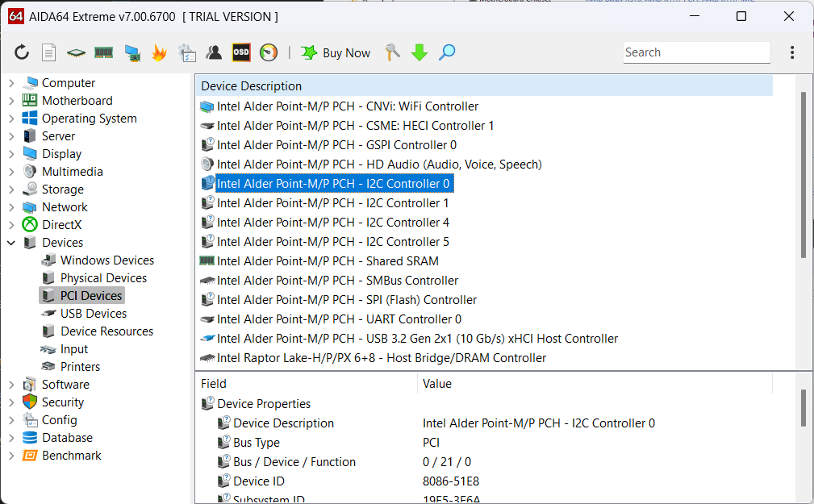
Task: Select PCI Devices in the tree
Action: click(91, 295)
